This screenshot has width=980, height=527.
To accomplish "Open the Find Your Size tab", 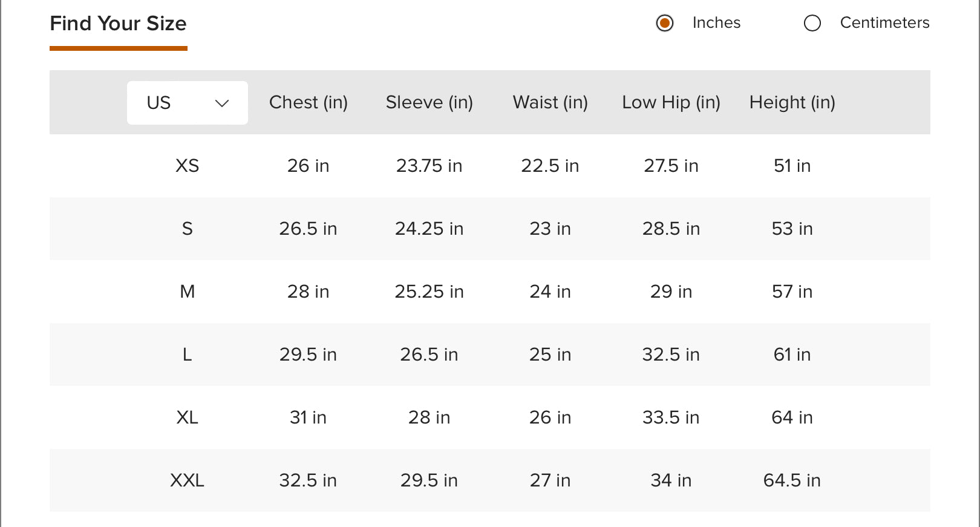I will (x=118, y=24).
